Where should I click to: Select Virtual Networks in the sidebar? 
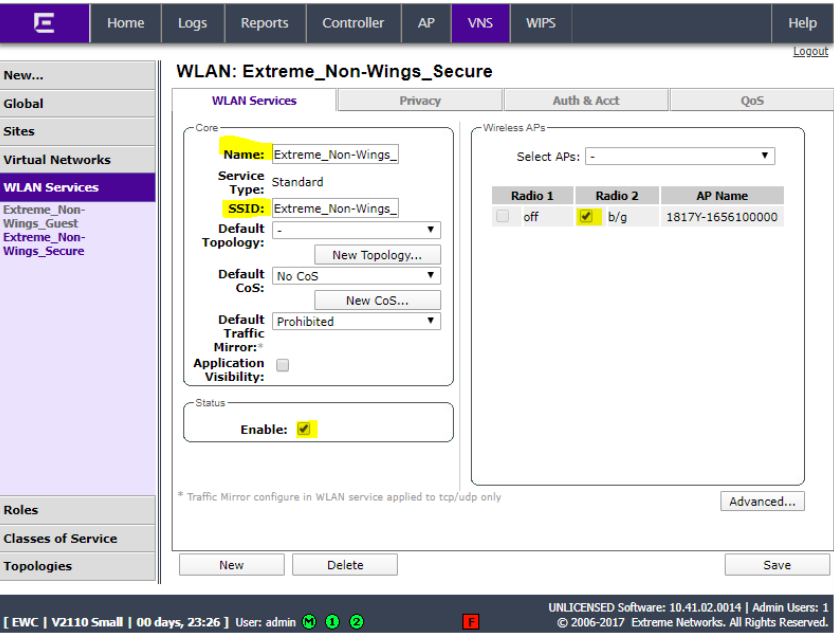click(x=78, y=160)
